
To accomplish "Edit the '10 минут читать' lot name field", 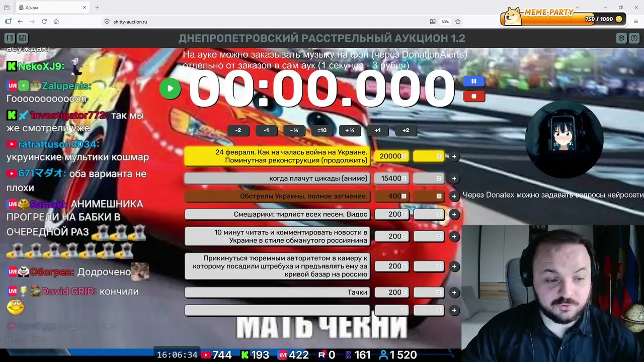I will pyautogui.click(x=277, y=236).
